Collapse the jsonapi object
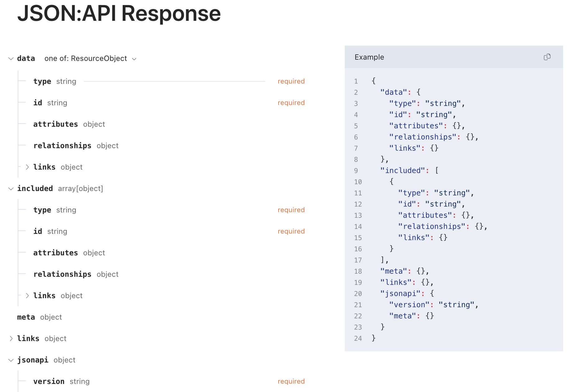The width and height of the screenshot is (569, 392). [x=11, y=360]
